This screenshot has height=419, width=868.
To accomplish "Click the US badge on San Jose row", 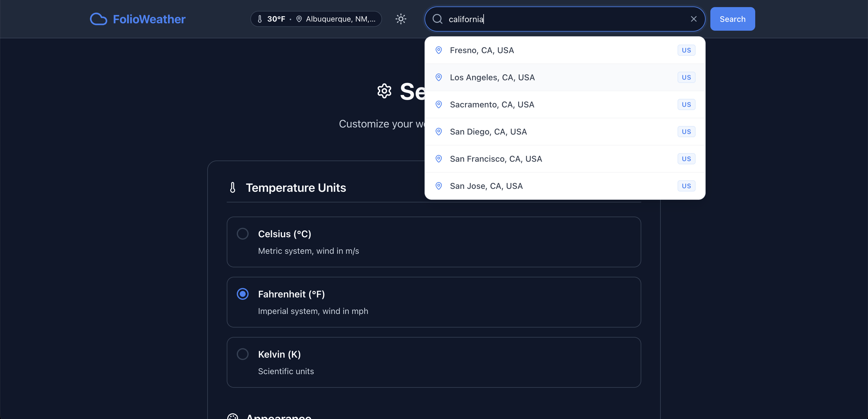I will (x=686, y=186).
